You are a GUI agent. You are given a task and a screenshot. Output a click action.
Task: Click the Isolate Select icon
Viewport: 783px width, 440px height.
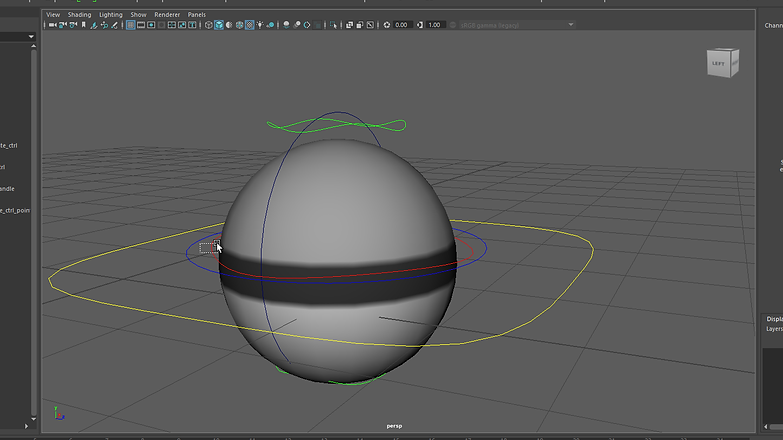coord(334,25)
